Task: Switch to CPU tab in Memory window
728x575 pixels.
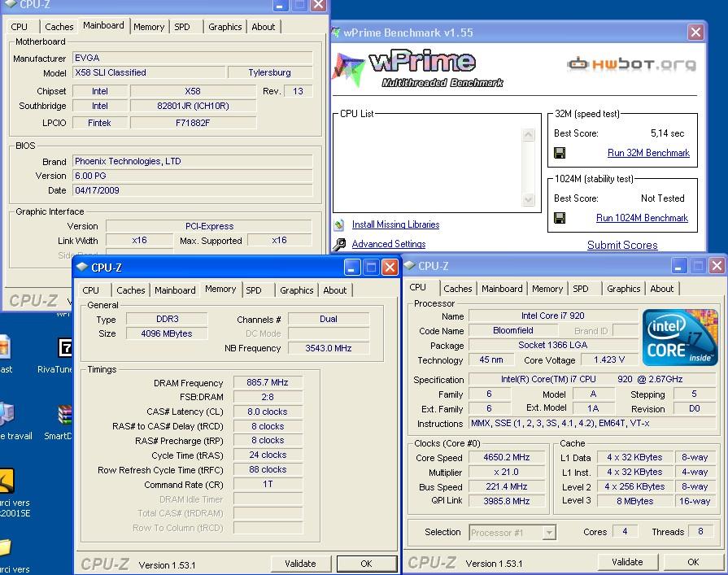Action: (90, 290)
